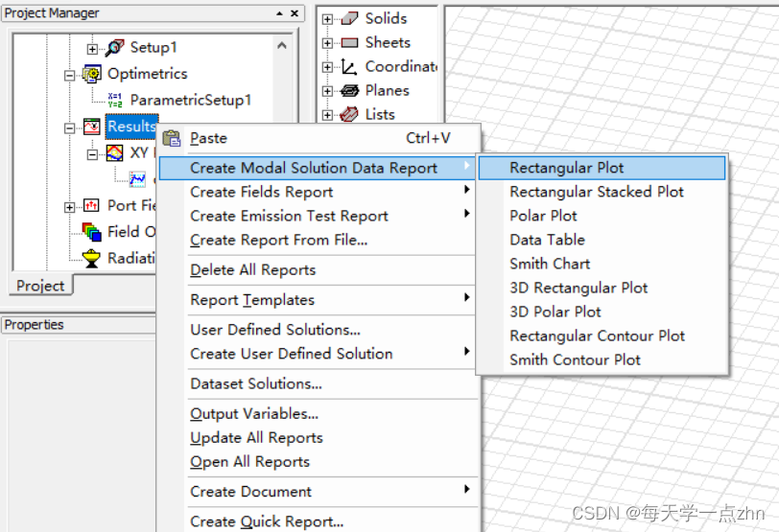Click the Radiation antenna icon
Viewport: 779px width, 532px height.
click(x=92, y=258)
